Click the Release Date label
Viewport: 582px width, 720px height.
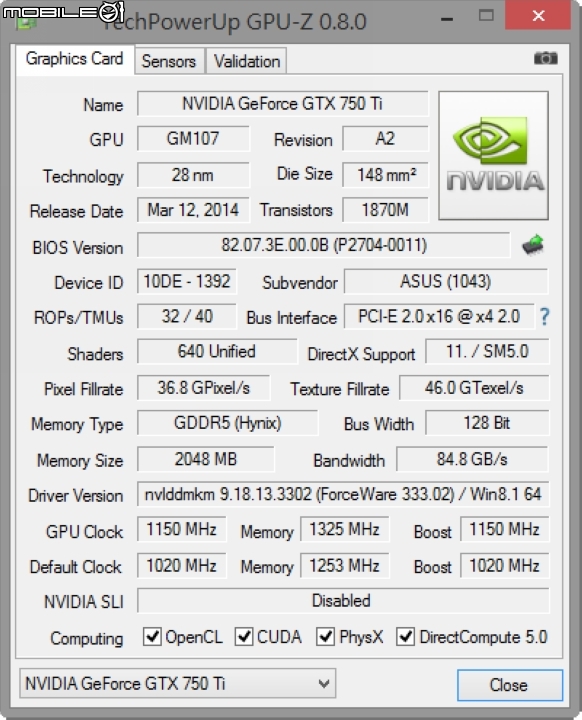pos(76,211)
